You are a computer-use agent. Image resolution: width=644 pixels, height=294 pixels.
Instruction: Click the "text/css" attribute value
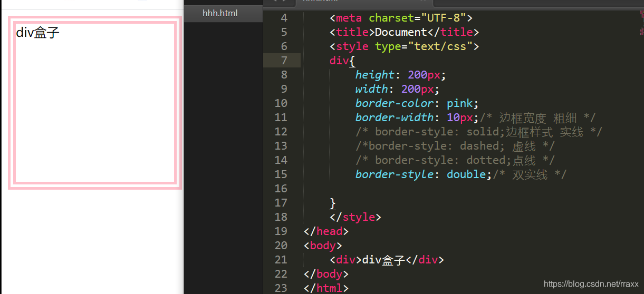[437, 46]
